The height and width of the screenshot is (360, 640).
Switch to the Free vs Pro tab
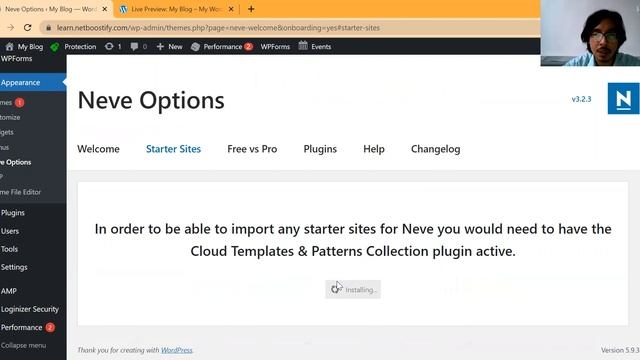pos(252,149)
